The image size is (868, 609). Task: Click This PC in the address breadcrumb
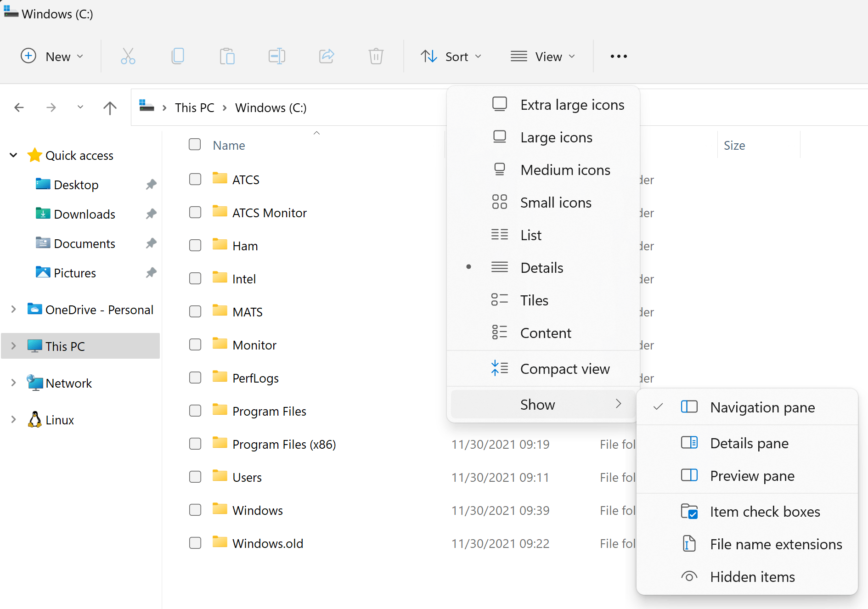[x=195, y=108]
